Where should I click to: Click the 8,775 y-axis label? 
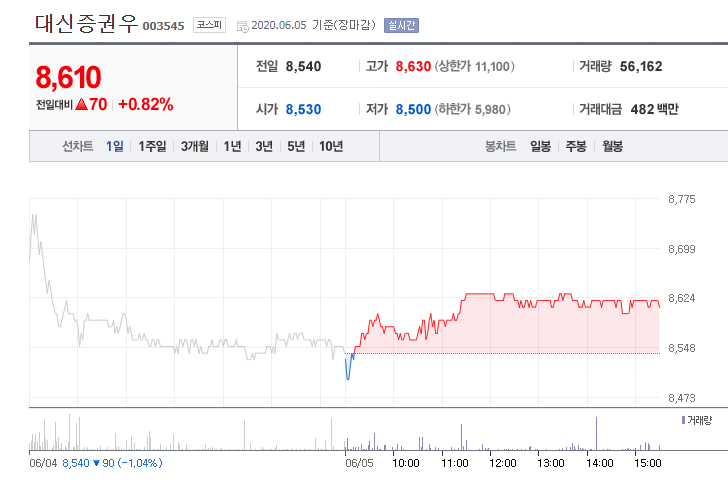pyautogui.click(x=682, y=199)
